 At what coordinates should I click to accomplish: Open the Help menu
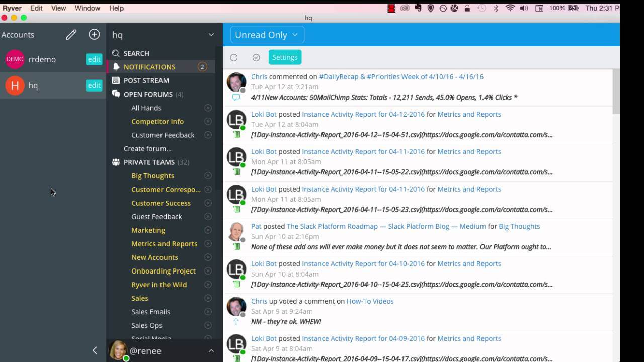[x=116, y=8]
